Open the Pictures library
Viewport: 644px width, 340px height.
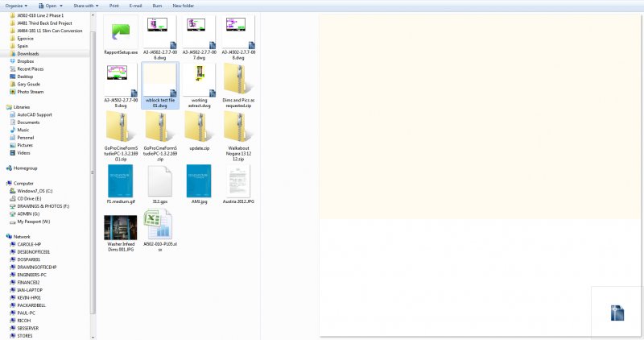point(25,145)
